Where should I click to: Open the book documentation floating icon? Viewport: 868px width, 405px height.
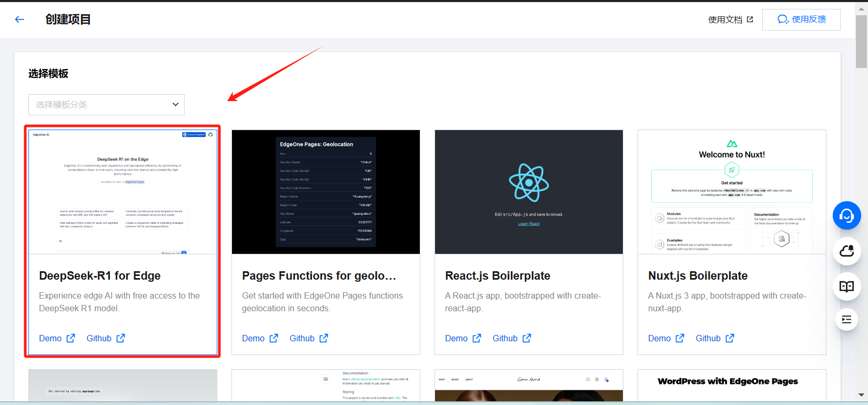click(846, 287)
